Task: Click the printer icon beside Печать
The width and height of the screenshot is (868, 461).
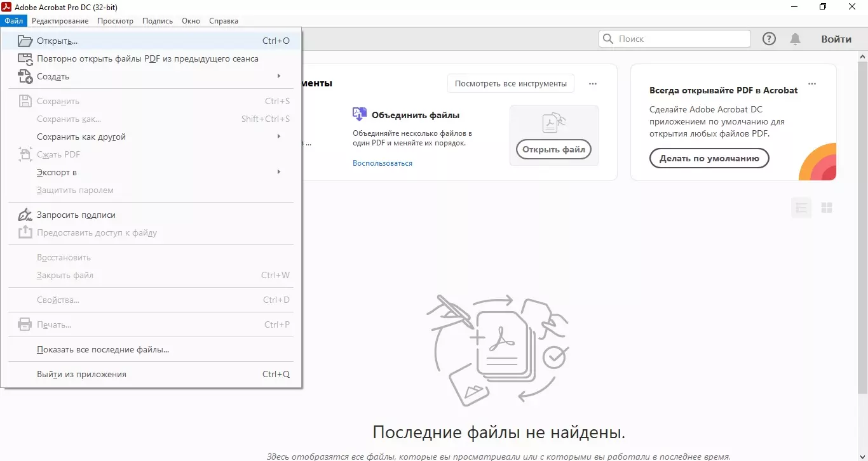Action: pyautogui.click(x=25, y=324)
